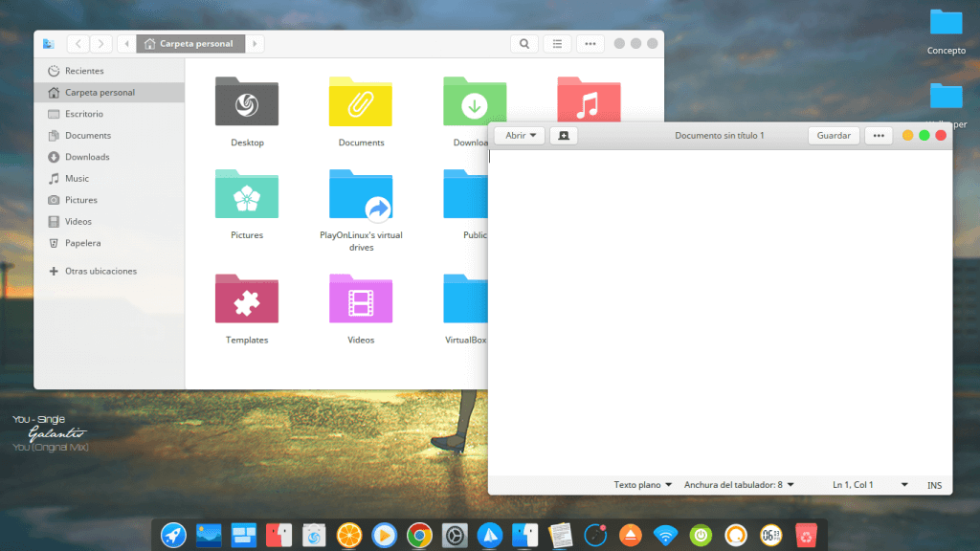The height and width of the screenshot is (551, 980).
Task: Toggle the INS insert mode indicator
Action: [x=934, y=485]
